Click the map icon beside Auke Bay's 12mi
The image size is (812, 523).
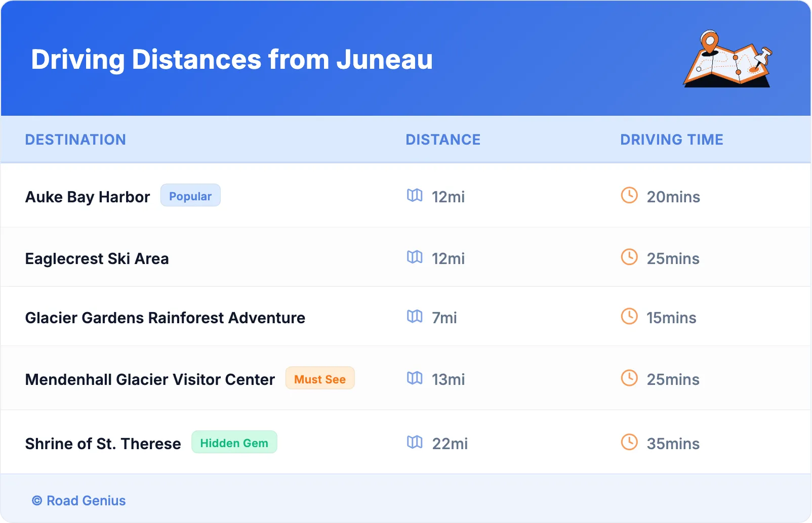(x=415, y=195)
